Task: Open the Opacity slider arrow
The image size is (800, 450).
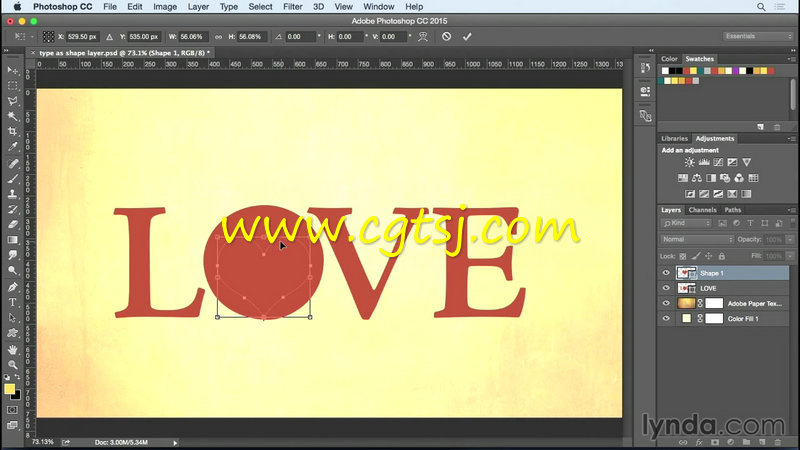Action: click(790, 239)
